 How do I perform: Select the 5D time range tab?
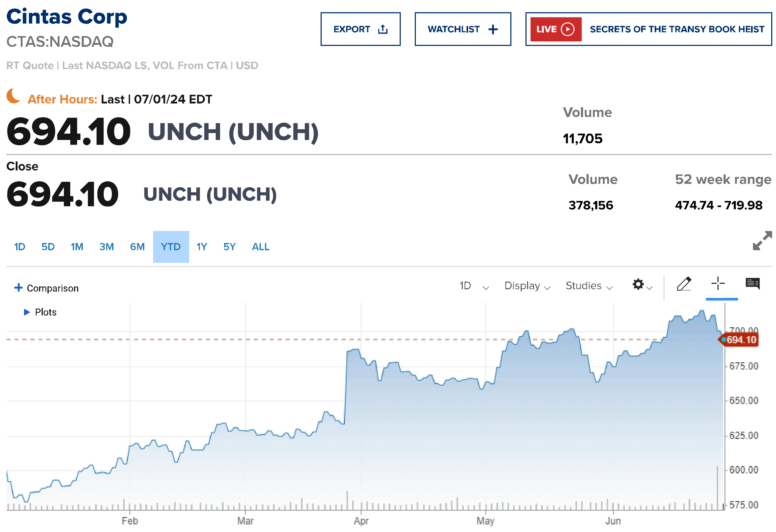pos(48,247)
